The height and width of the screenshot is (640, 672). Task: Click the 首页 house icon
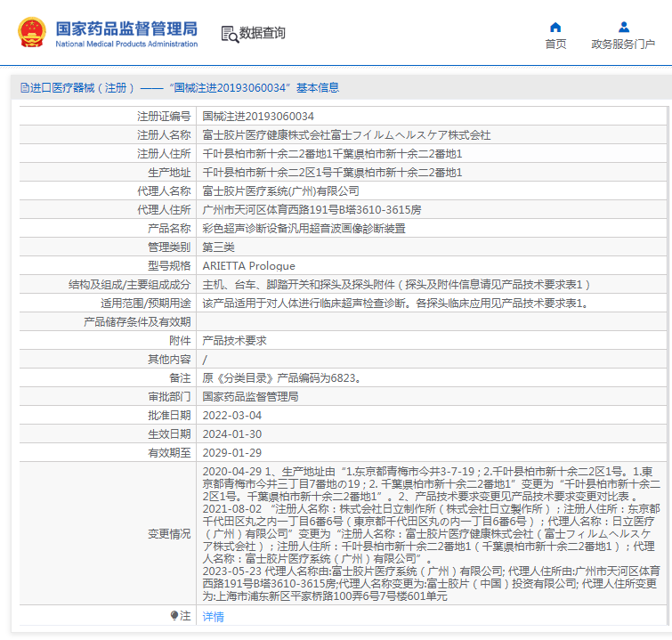(555, 27)
